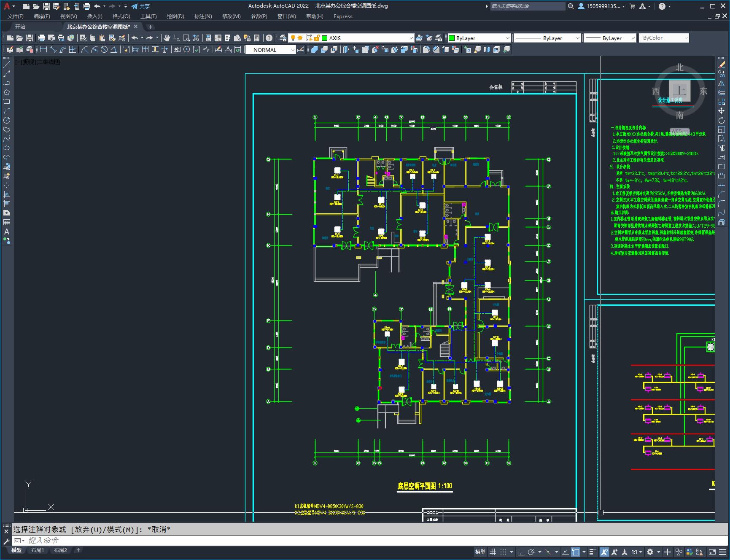Expand the undo history dropdown arrow
Image resolution: width=730 pixels, height=560 pixels.
coord(104,6)
